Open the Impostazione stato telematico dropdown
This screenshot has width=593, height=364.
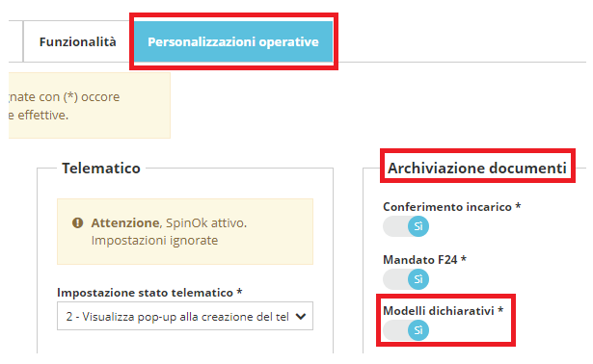[185, 316]
